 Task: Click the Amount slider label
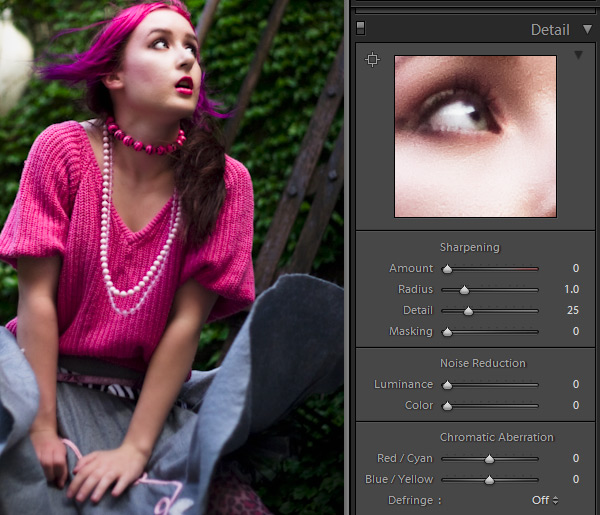[x=411, y=268]
